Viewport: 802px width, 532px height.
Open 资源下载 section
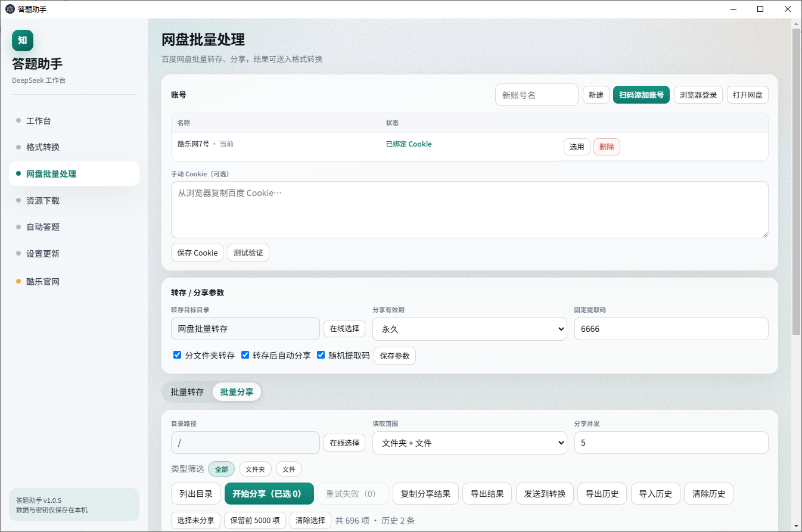click(74, 201)
